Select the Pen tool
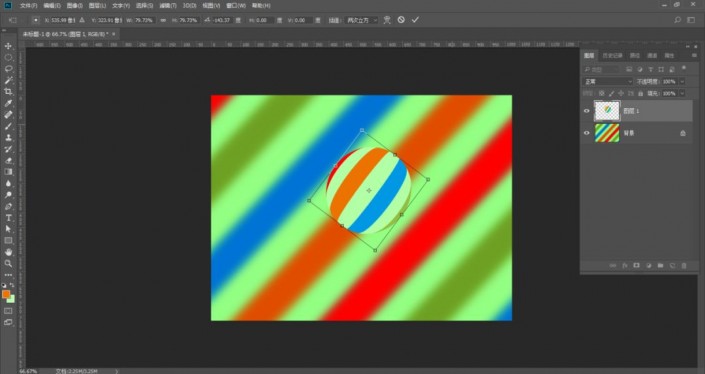Image resolution: width=705 pixels, height=374 pixels. tap(8, 206)
